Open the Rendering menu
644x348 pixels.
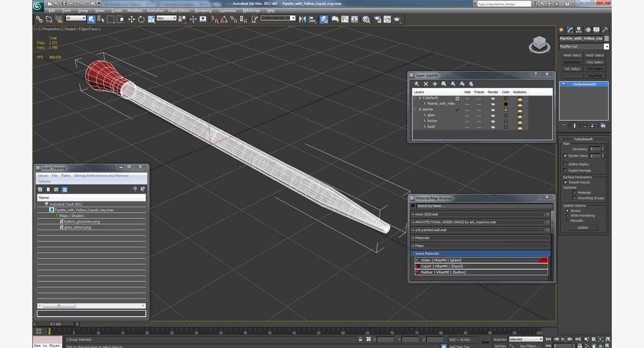pos(203,10)
